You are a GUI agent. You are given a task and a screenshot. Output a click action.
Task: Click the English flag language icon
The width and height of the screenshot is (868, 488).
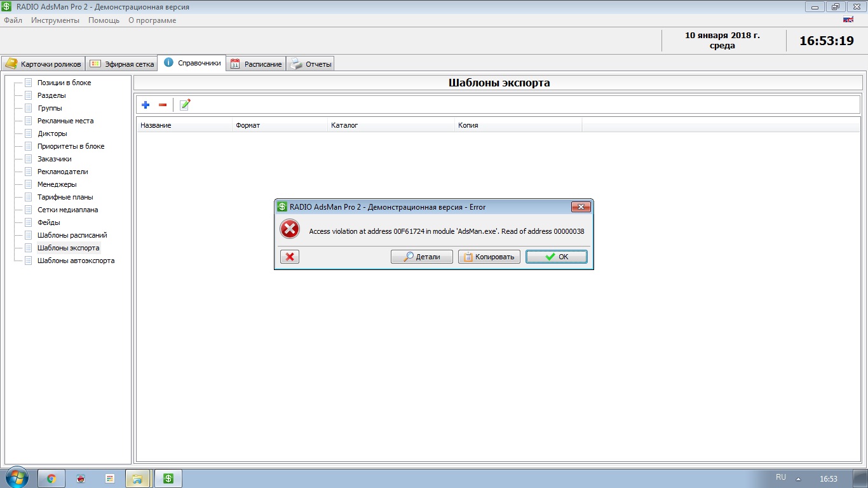(848, 20)
